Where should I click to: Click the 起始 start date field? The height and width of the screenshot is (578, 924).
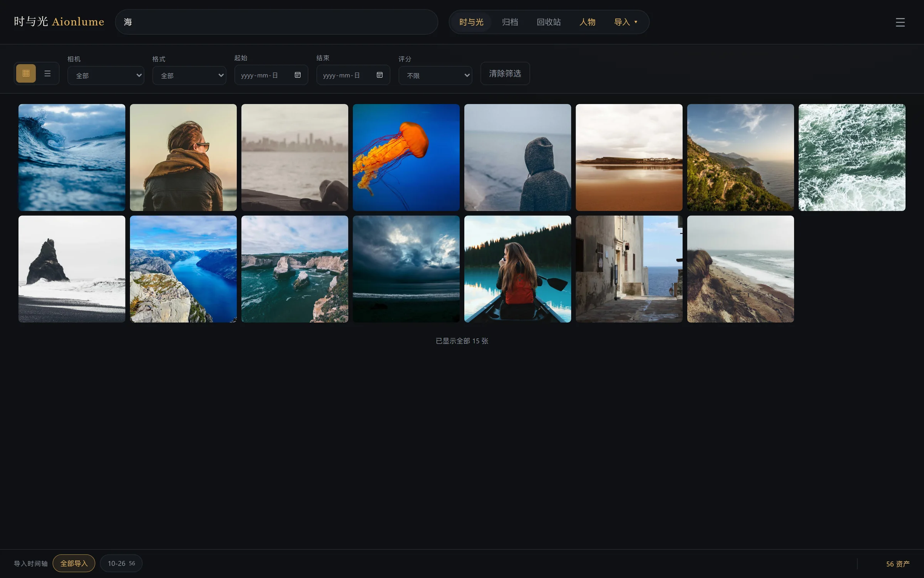click(x=271, y=75)
